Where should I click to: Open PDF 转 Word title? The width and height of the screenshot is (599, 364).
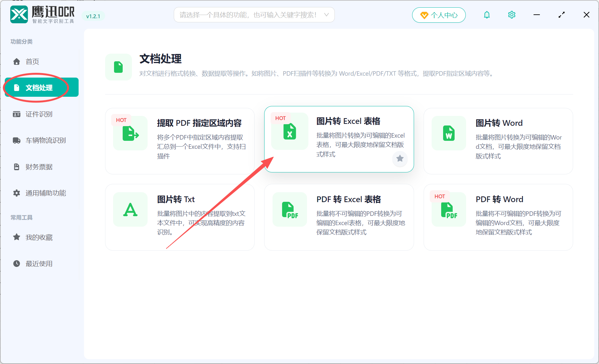pos(499,199)
